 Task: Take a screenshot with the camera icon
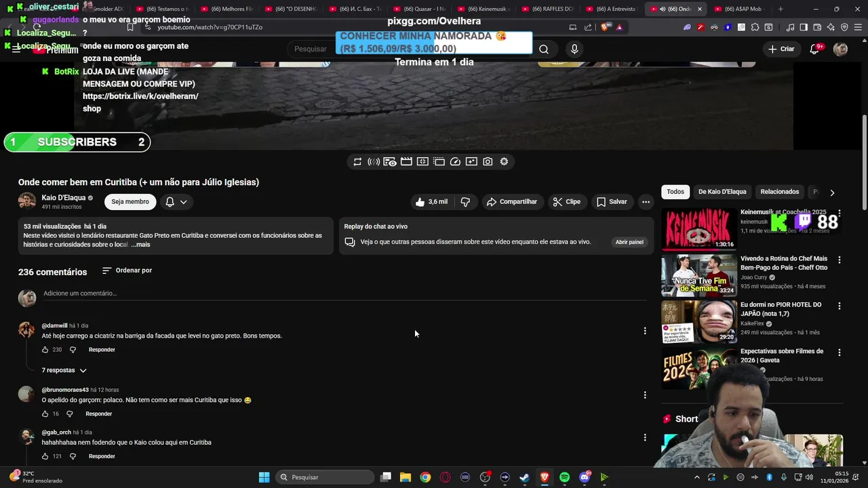(488, 162)
